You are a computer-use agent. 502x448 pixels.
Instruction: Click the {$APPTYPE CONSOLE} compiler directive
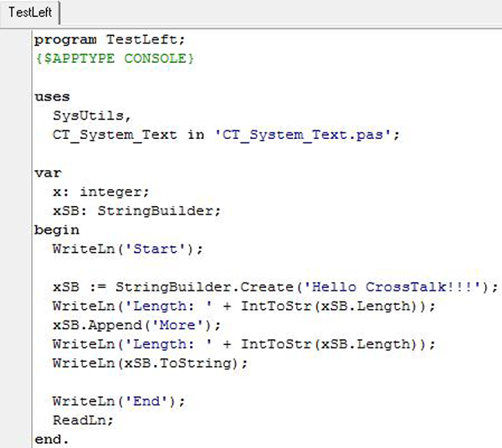(115, 59)
